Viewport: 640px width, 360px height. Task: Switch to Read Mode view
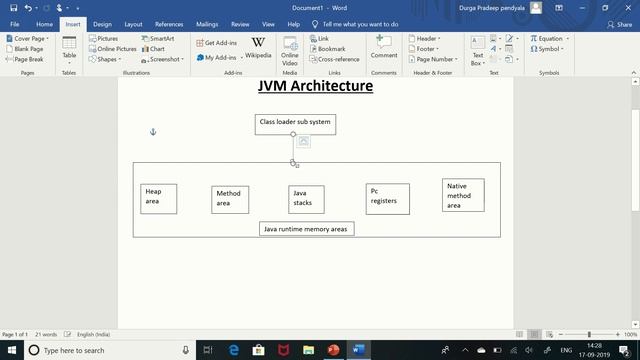[519, 334]
